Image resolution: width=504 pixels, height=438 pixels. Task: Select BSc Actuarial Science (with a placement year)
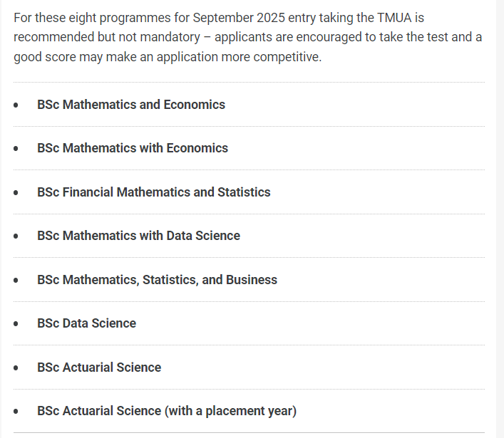(x=167, y=411)
